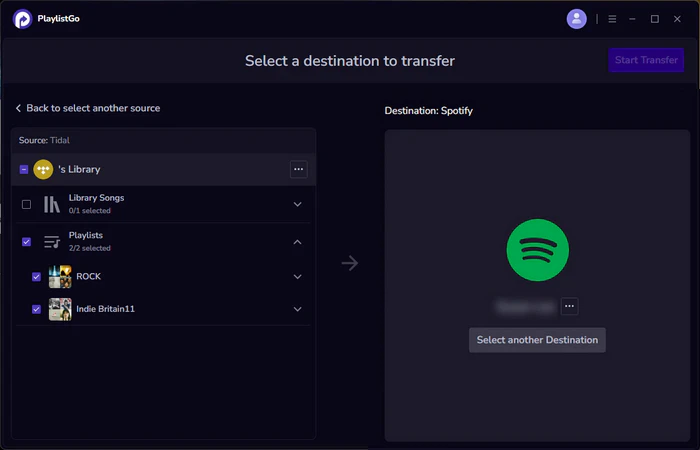Click the 'Source: Tidal' label
The image size is (700, 450).
[x=44, y=140]
